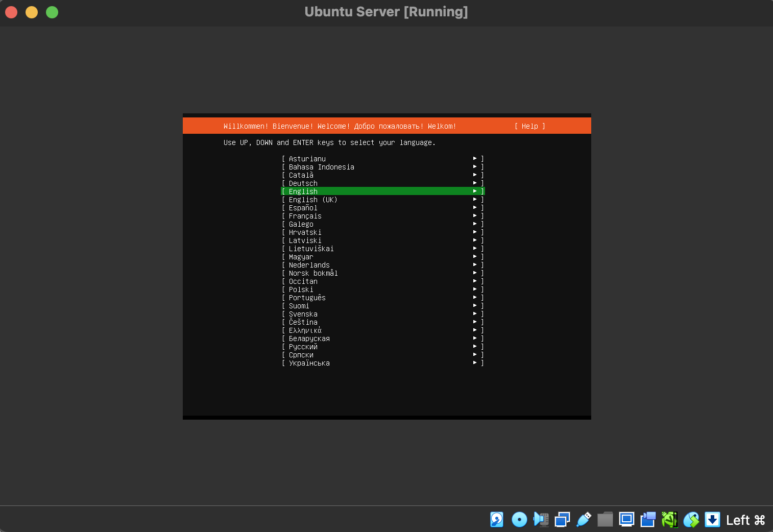
Task: Select Русский language entry
Action: click(383, 347)
